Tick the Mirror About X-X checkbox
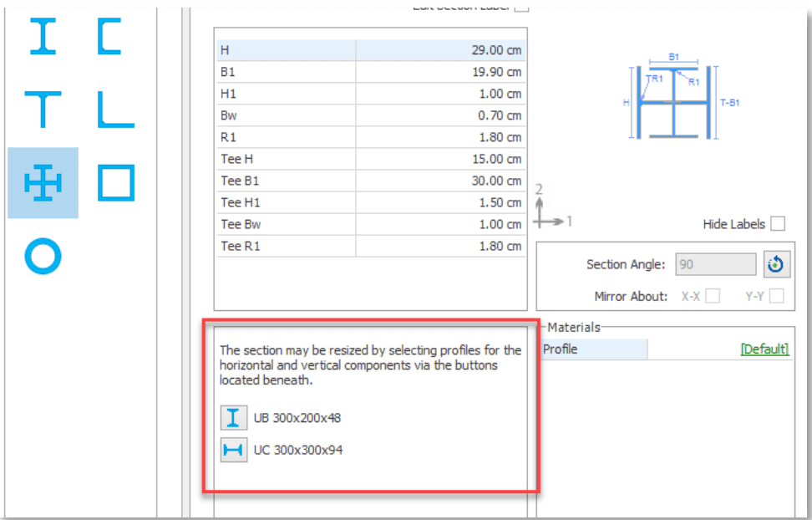Viewport: 812px width, 520px height. tap(713, 296)
